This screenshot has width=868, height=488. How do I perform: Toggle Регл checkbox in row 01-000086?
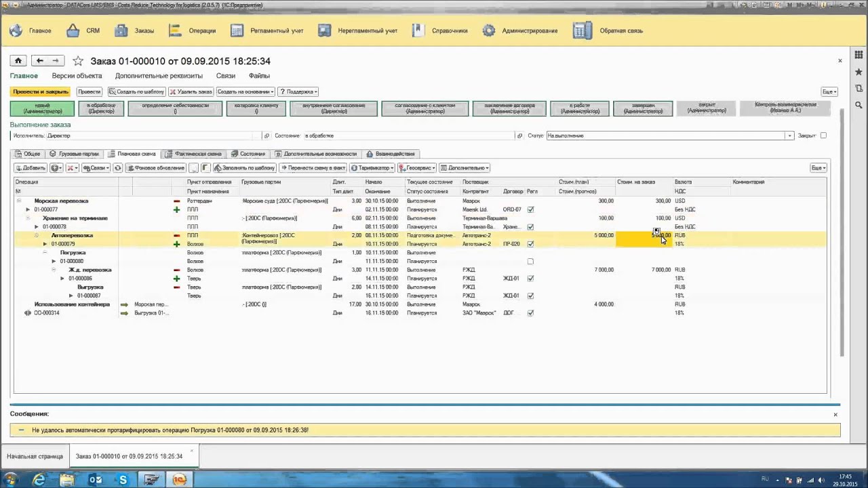(x=530, y=279)
